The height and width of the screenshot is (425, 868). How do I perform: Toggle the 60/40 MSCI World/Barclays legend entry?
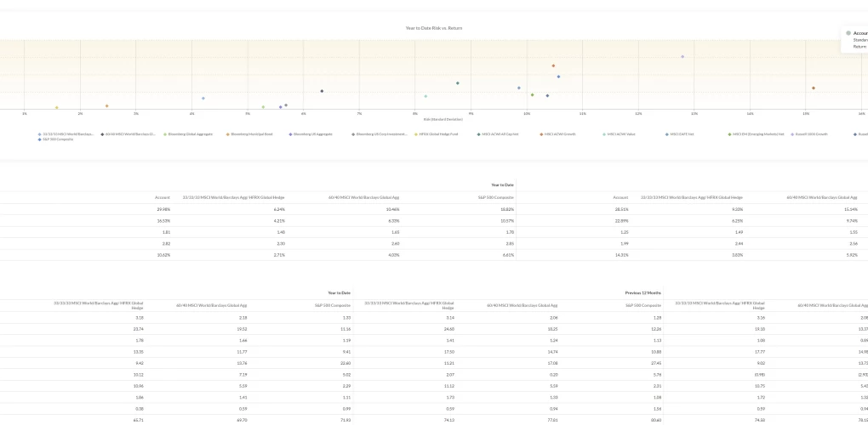[x=128, y=134]
